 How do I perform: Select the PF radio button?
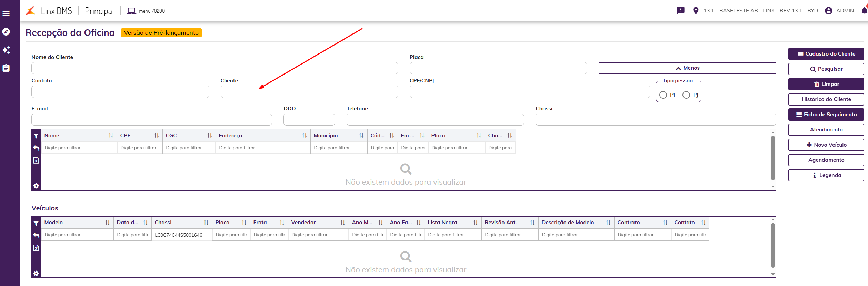pos(663,95)
